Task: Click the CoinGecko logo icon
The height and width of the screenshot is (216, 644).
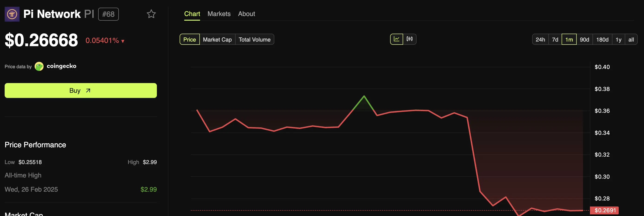Action: [39, 66]
